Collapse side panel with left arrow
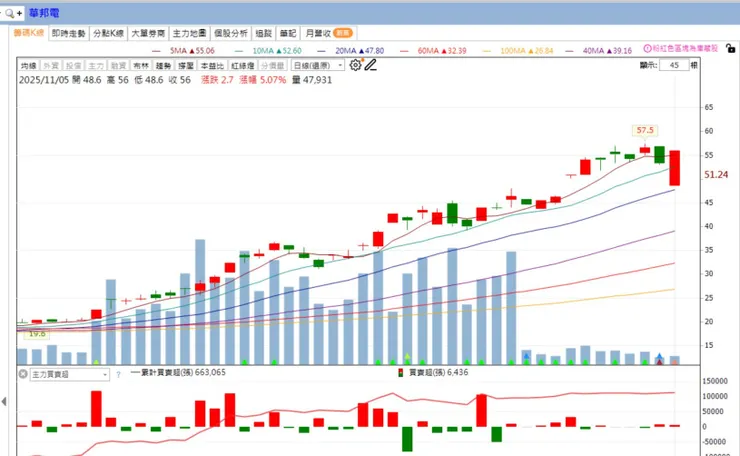 (4, 402)
